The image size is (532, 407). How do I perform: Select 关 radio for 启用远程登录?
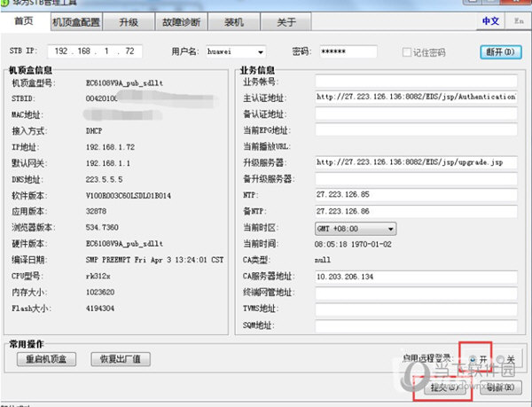[500, 359]
